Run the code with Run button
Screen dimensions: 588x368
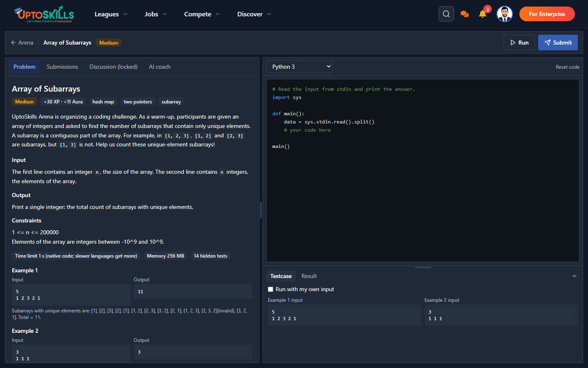click(x=519, y=43)
